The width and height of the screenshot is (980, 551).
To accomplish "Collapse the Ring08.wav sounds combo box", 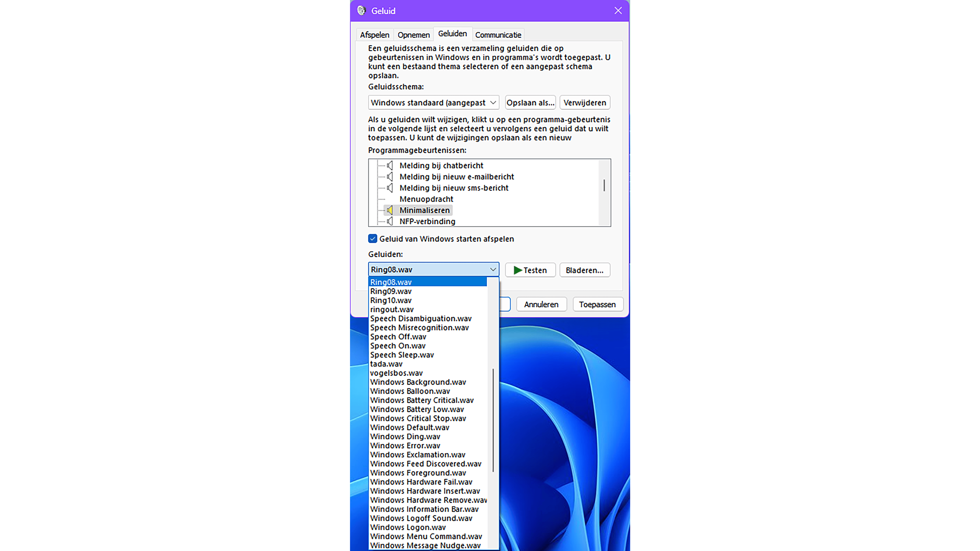I will [493, 270].
